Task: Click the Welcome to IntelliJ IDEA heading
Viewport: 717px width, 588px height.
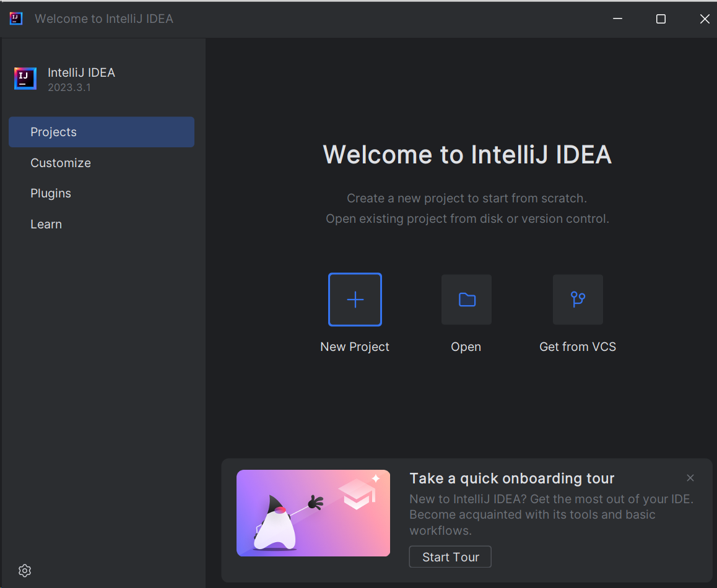Action: tap(467, 154)
